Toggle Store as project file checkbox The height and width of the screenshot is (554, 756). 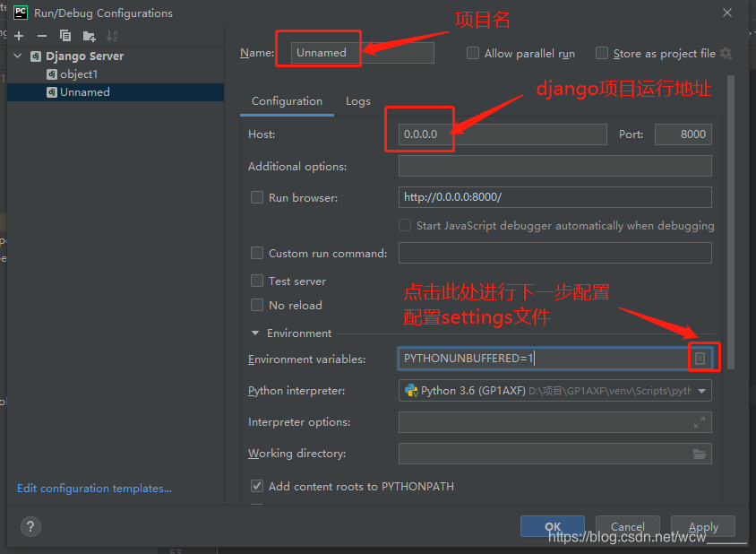602,53
